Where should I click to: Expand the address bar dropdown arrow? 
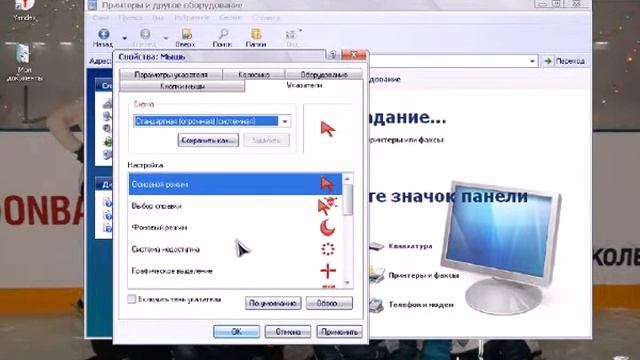click(x=532, y=61)
